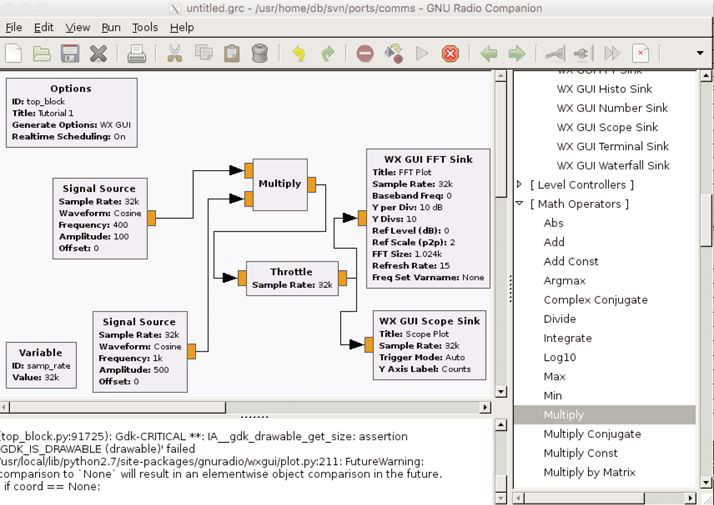Click the block tree scrollbar up arrow

tap(706, 76)
